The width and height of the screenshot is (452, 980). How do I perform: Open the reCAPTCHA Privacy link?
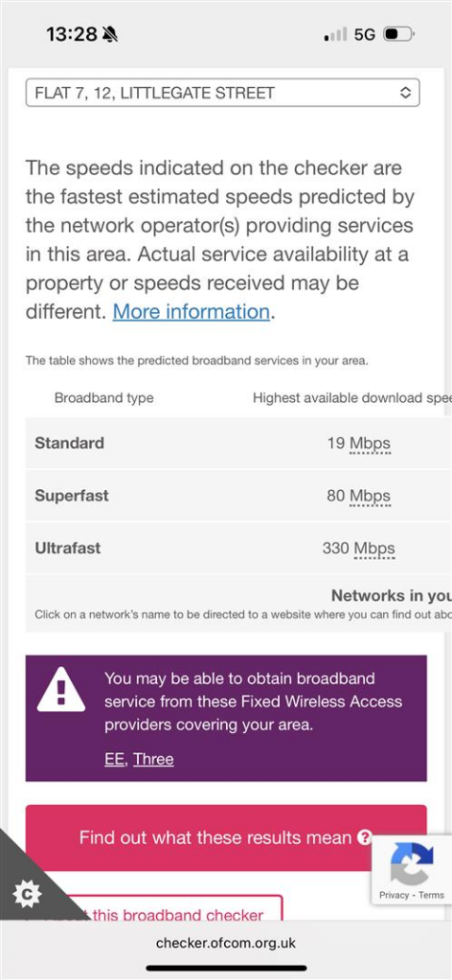[394, 895]
